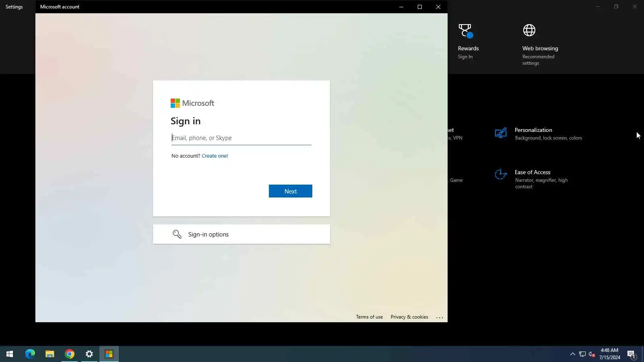Image resolution: width=644 pixels, height=362 pixels.
Task: Click the Next button
Action: [290, 191]
